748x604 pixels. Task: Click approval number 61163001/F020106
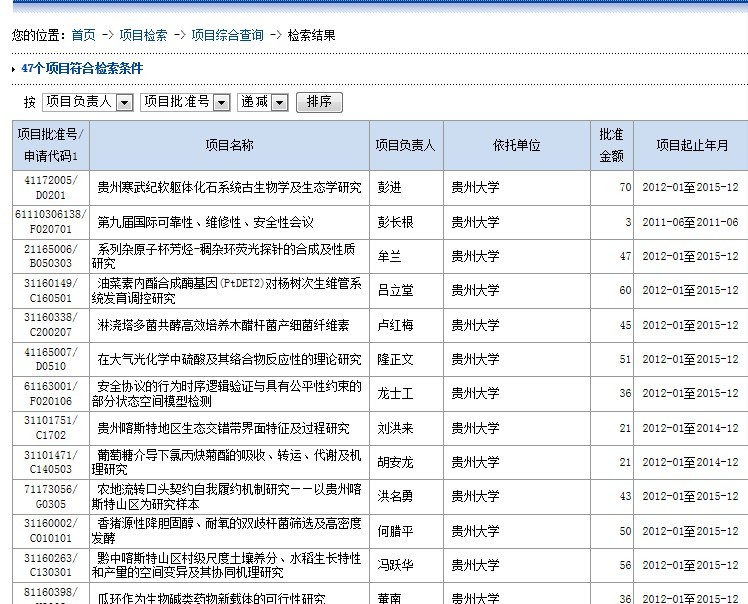(x=51, y=393)
